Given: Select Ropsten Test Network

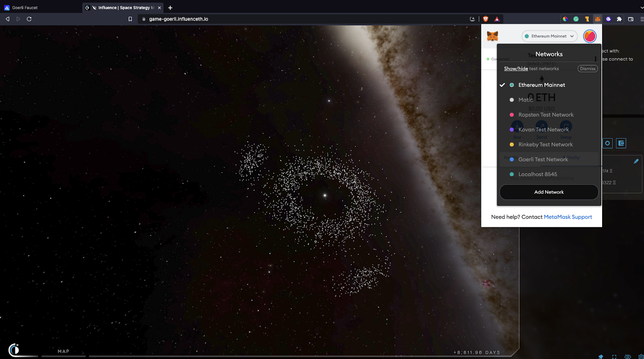Looking at the screenshot, I should 549,115.
